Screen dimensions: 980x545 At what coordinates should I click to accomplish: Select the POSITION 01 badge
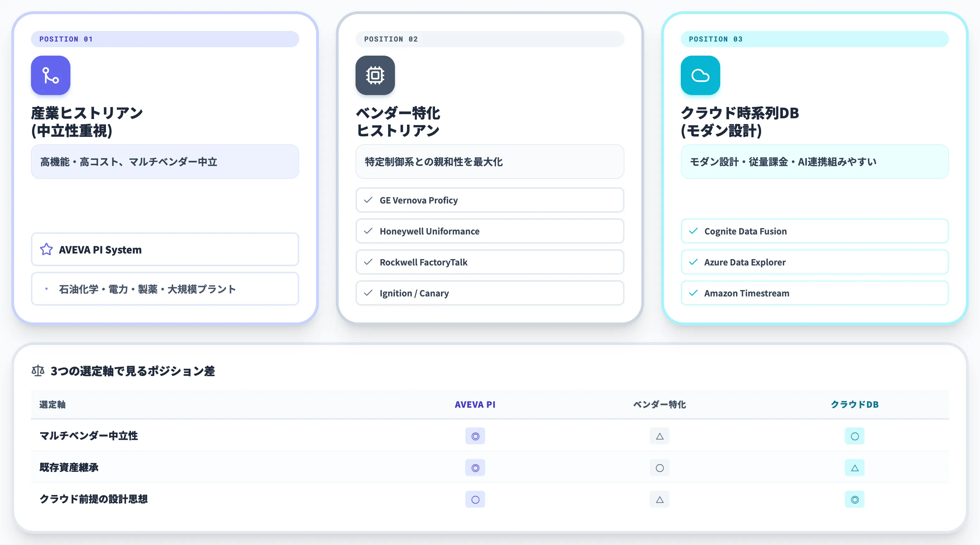pos(165,39)
